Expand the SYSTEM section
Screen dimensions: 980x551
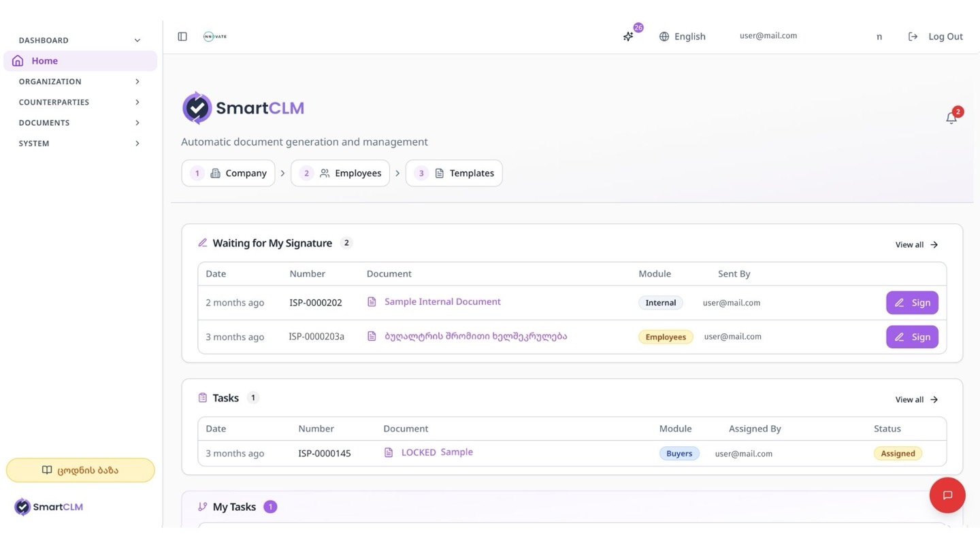(80, 144)
